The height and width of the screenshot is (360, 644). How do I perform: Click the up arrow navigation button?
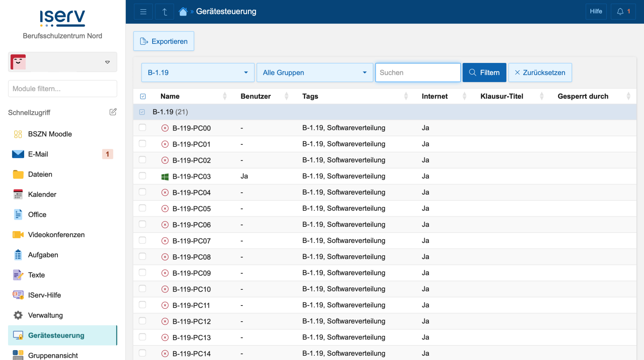coord(165,12)
